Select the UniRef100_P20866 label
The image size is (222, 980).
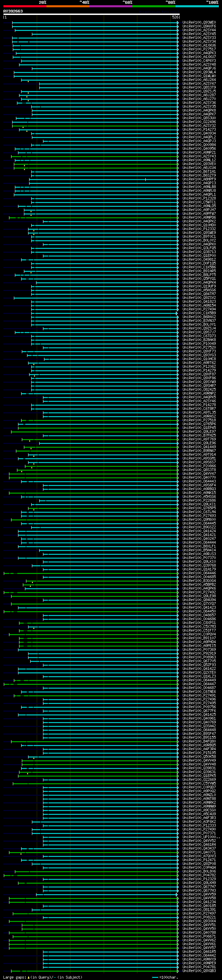click(199, 466)
